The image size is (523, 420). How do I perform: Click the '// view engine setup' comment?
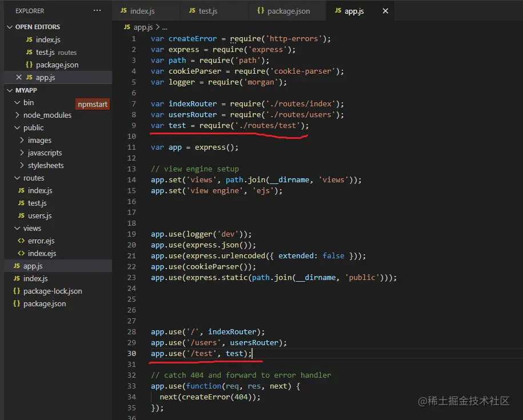[195, 169]
